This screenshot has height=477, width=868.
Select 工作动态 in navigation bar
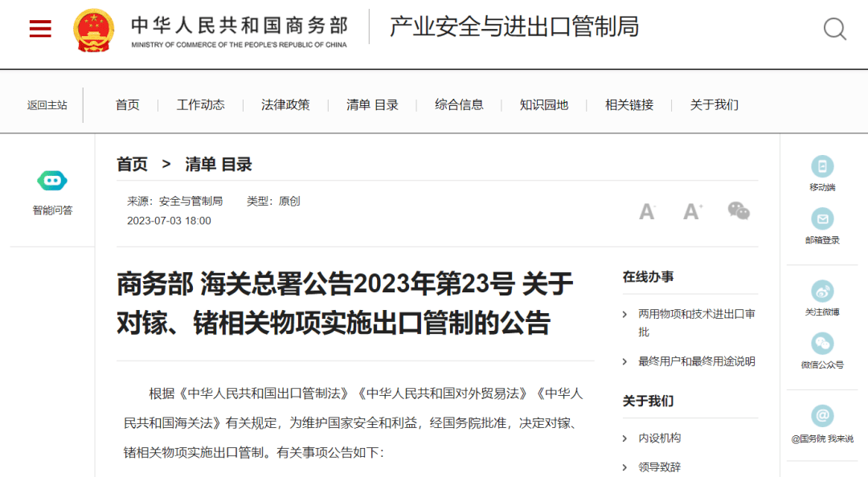coord(200,104)
